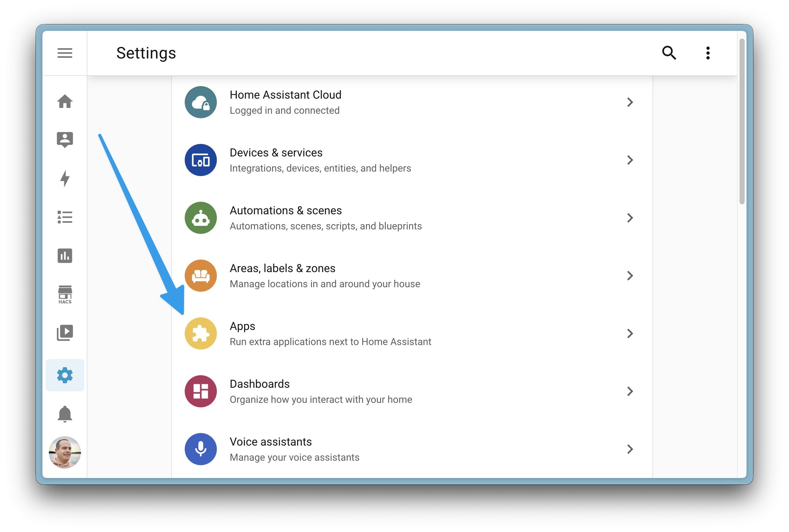Open Notifications via the bell icon

coord(65,413)
